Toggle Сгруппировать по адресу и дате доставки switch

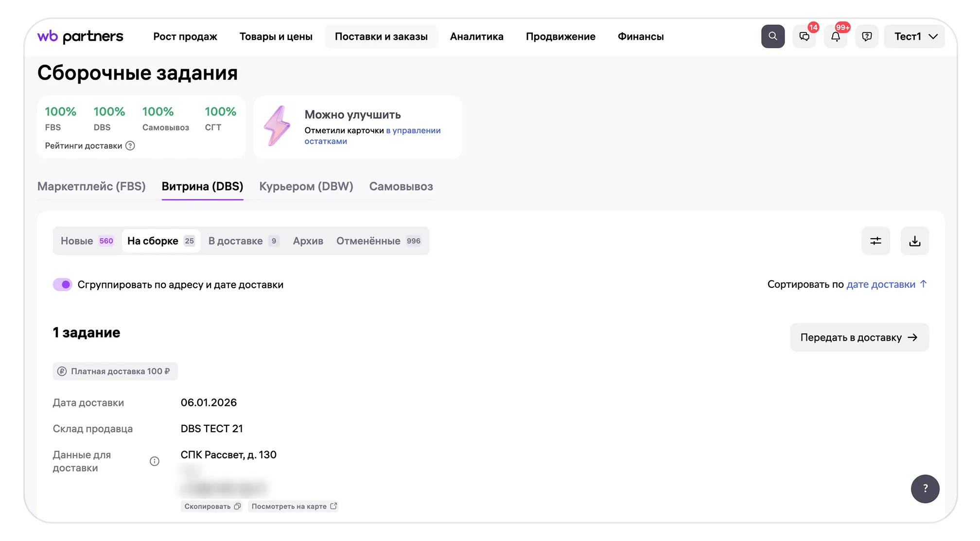(63, 284)
